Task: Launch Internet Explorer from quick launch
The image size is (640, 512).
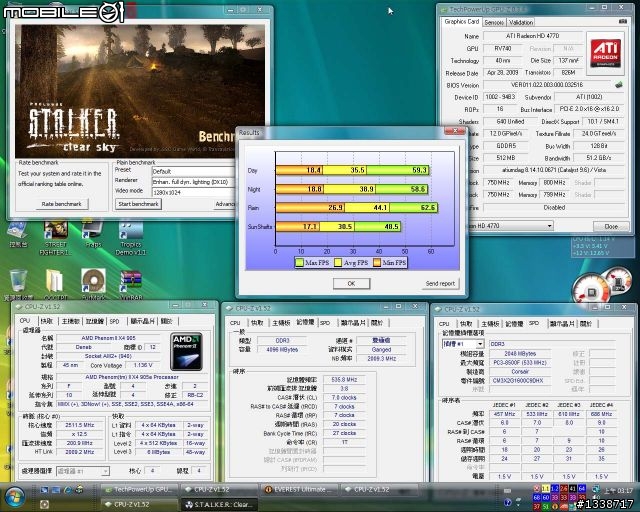Action: click(x=68, y=489)
